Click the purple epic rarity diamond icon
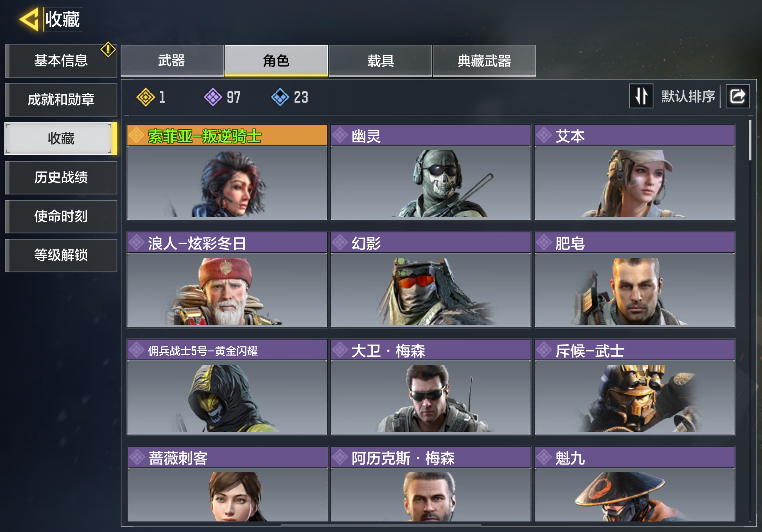 tap(213, 97)
